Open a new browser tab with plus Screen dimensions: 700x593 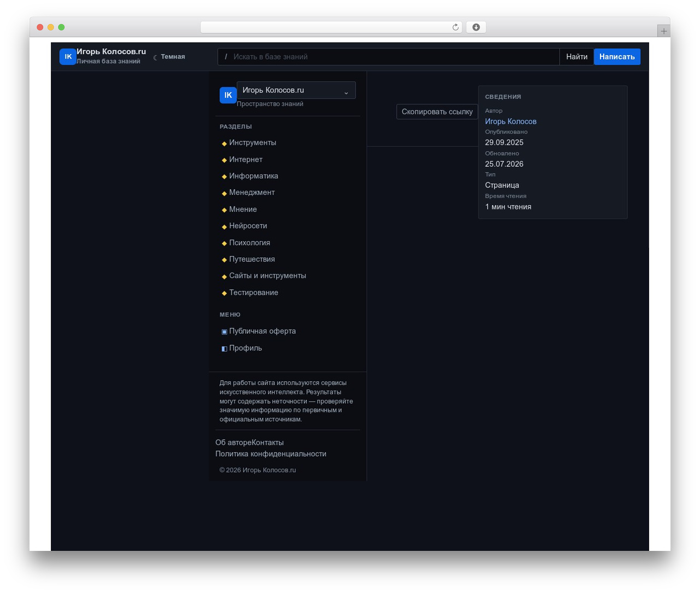point(663,31)
